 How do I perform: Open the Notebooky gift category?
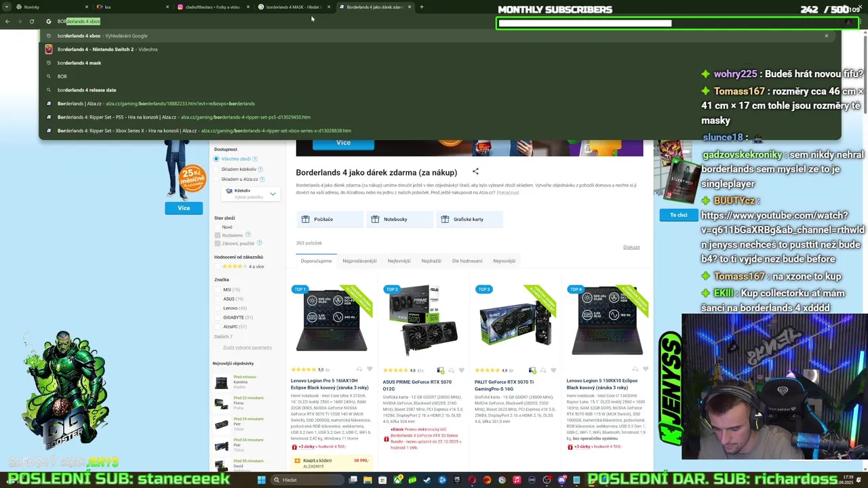400,219
